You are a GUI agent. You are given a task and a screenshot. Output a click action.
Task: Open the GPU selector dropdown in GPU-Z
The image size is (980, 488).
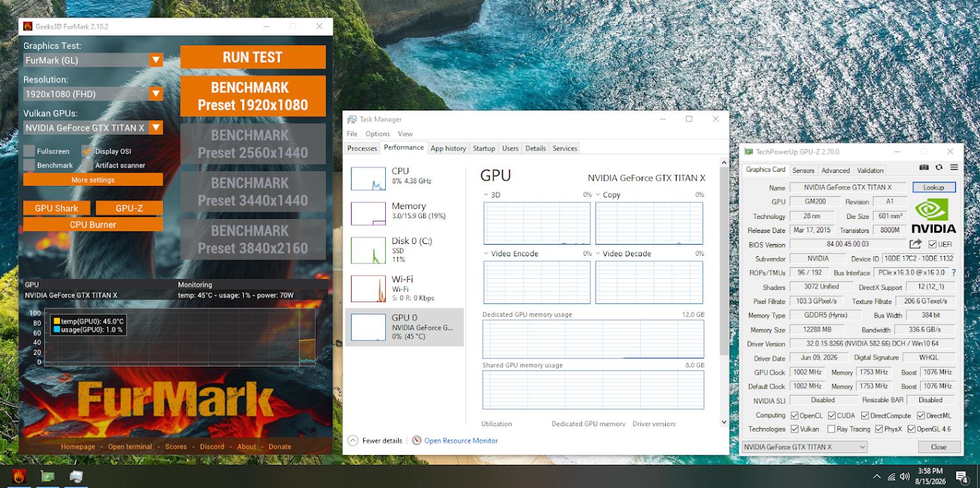click(804, 447)
